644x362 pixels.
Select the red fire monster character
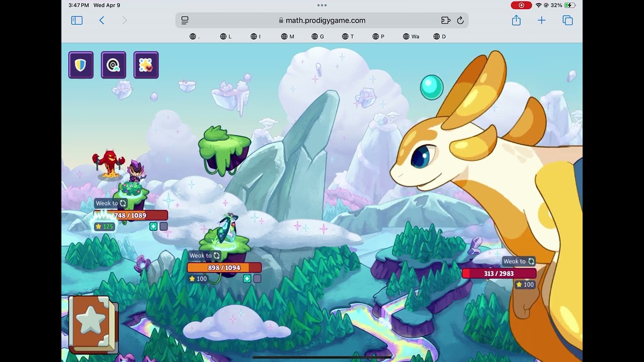pyautogui.click(x=108, y=163)
